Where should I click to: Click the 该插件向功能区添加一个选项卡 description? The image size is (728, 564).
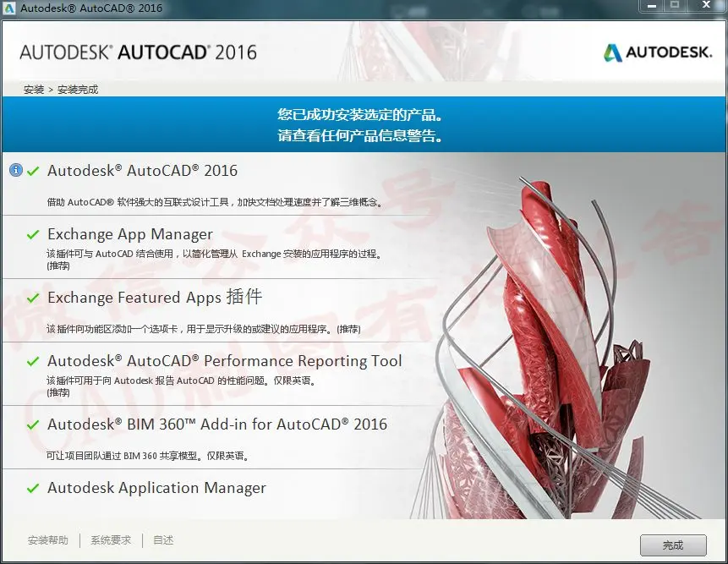(x=204, y=329)
